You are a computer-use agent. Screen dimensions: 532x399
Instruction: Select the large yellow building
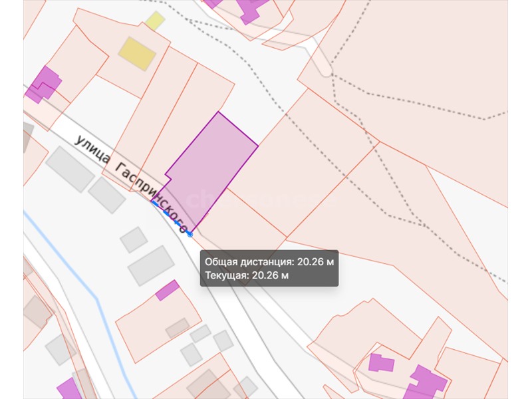pos(137,53)
